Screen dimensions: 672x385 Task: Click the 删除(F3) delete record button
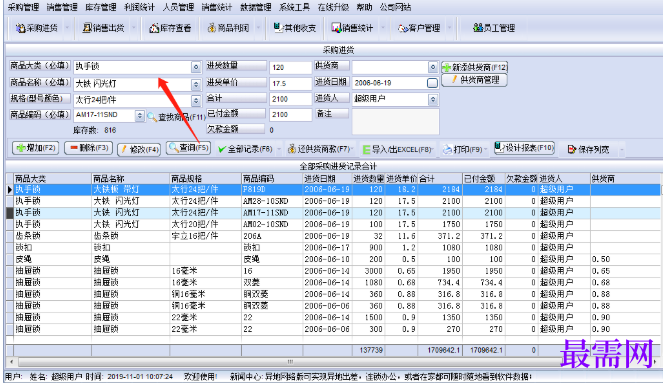(x=89, y=148)
